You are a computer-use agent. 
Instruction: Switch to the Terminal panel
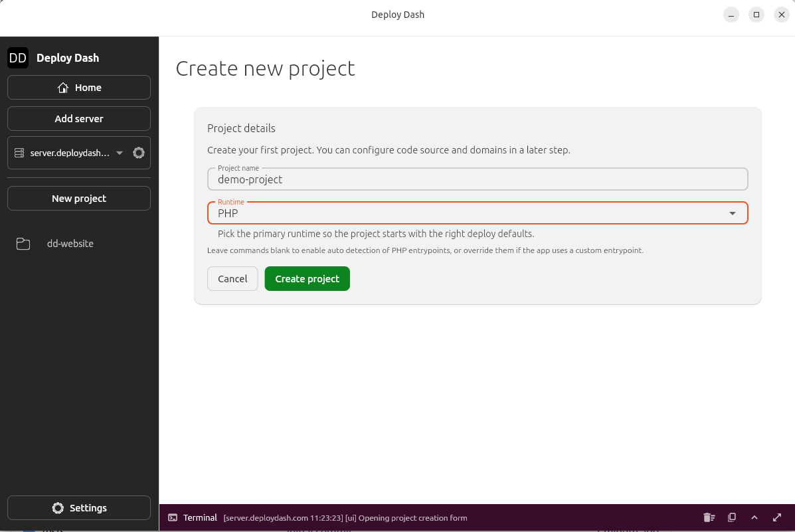click(x=200, y=517)
